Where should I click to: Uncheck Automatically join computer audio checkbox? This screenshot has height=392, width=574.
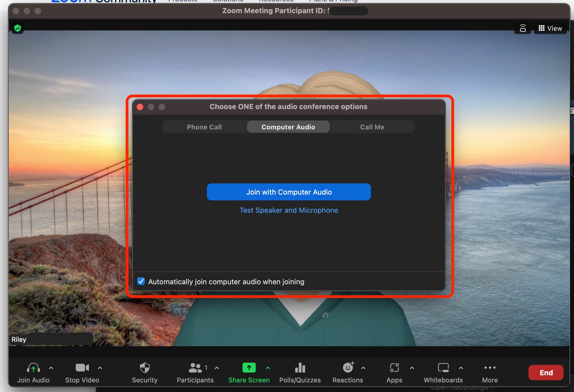coord(141,281)
